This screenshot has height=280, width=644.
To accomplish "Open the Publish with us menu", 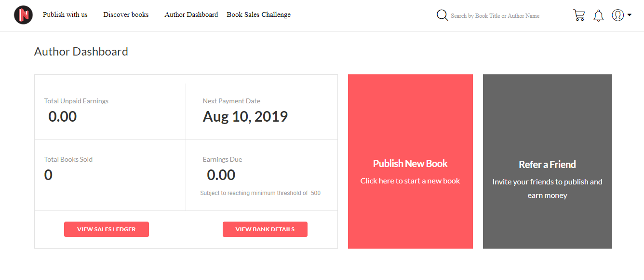I will pos(65,14).
